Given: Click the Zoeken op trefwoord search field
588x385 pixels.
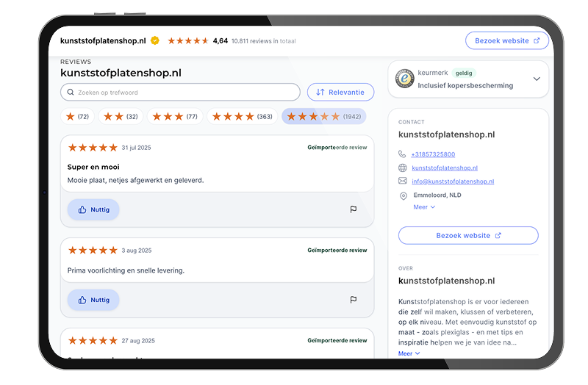Looking at the screenshot, I should (180, 93).
